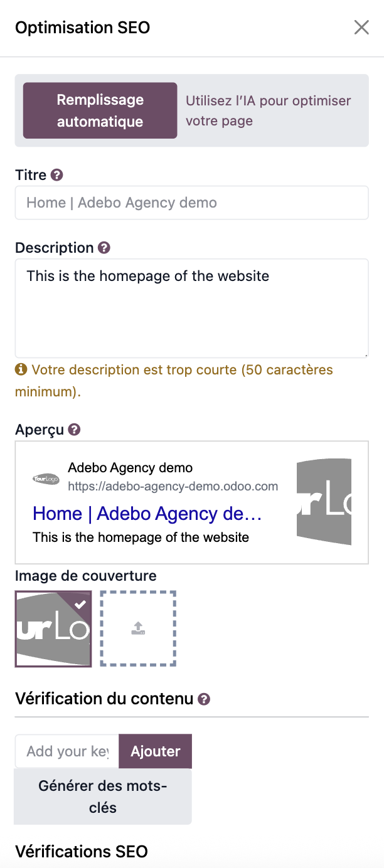Toggle the checkmark on the selected cover image
This screenshot has width=384, height=868.
(80, 604)
